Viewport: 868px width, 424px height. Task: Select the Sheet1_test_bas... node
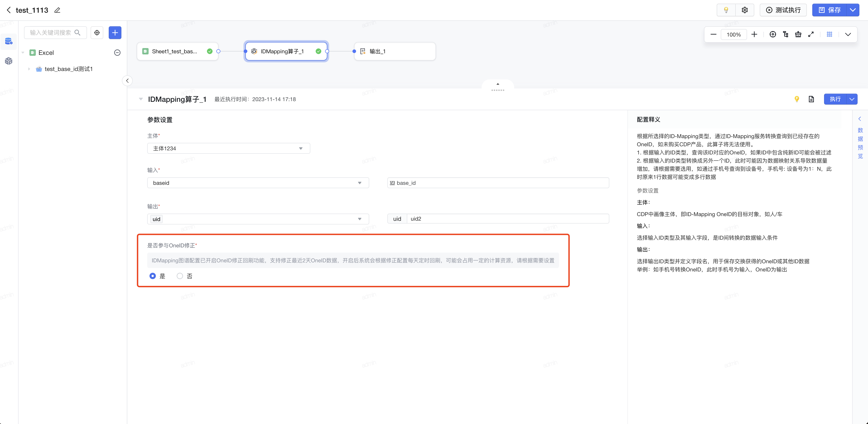[x=178, y=51]
